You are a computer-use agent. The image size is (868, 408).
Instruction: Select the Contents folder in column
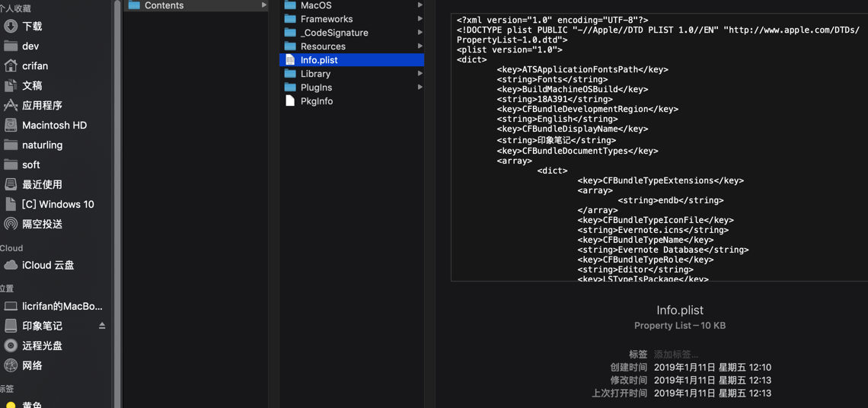[164, 5]
